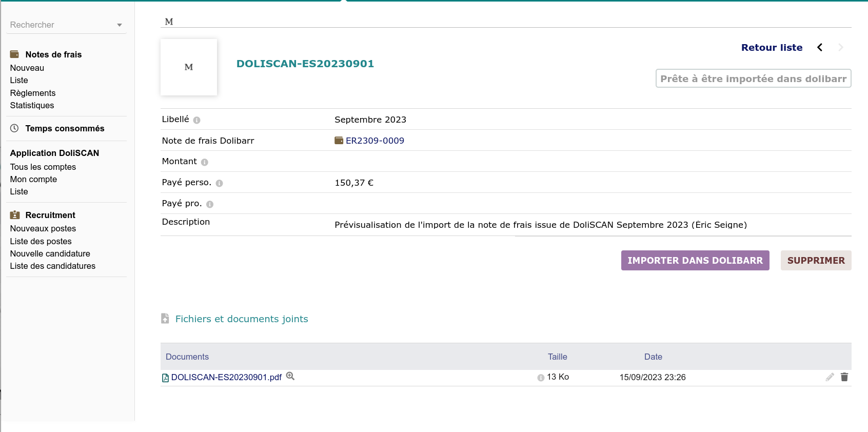Image resolution: width=868 pixels, height=432 pixels.
Task: Open the Temps consommés menu
Action: pyautogui.click(x=65, y=128)
